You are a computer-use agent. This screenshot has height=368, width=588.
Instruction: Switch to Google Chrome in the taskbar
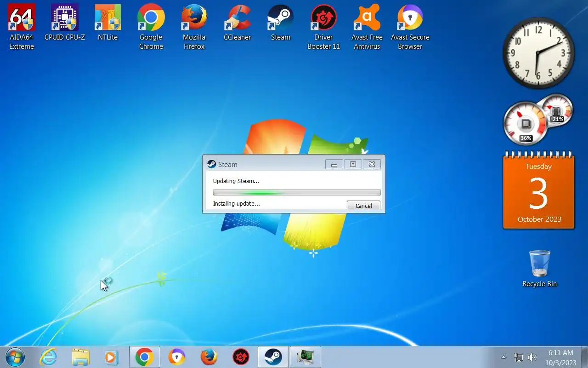[145, 357]
